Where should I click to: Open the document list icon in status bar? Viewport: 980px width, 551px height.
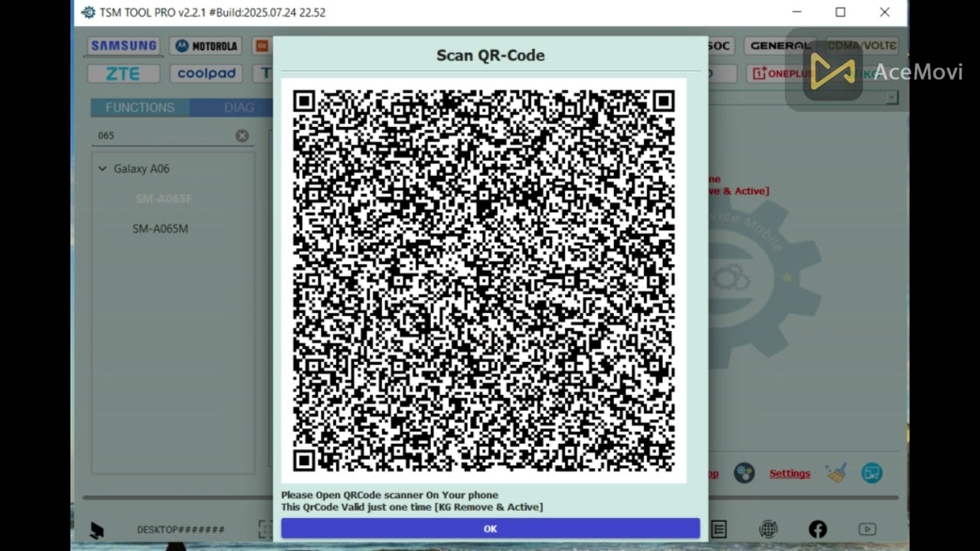tap(719, 529)
